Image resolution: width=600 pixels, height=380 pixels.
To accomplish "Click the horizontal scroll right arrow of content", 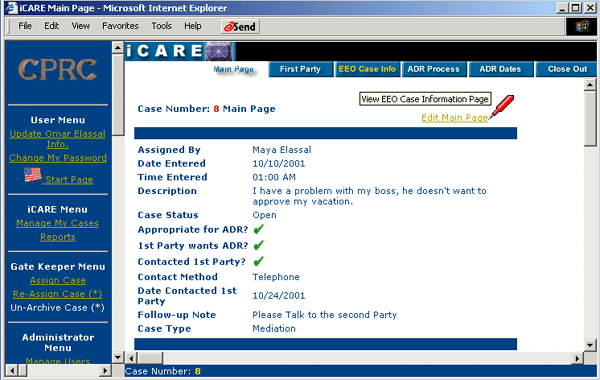I will pyautogui.click(x=577, y=359).
